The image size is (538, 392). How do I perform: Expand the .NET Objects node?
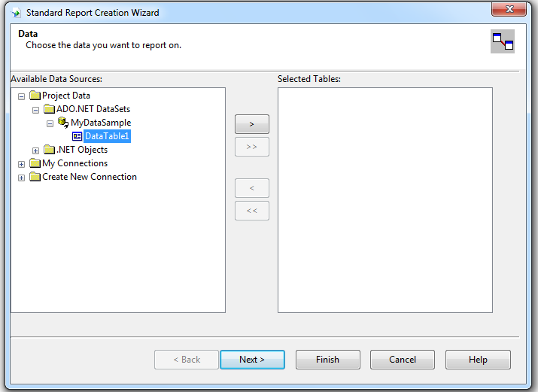coord(35,150)
